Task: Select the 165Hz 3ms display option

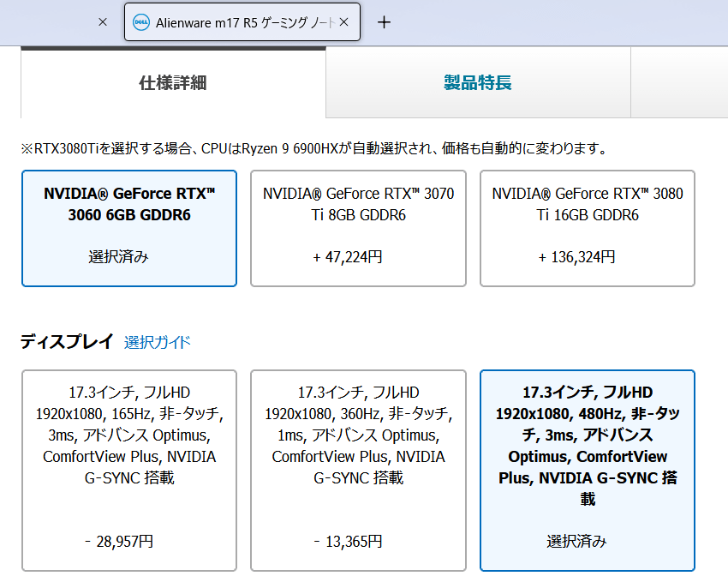Action: pyautogui.click(x=129, y=471)
